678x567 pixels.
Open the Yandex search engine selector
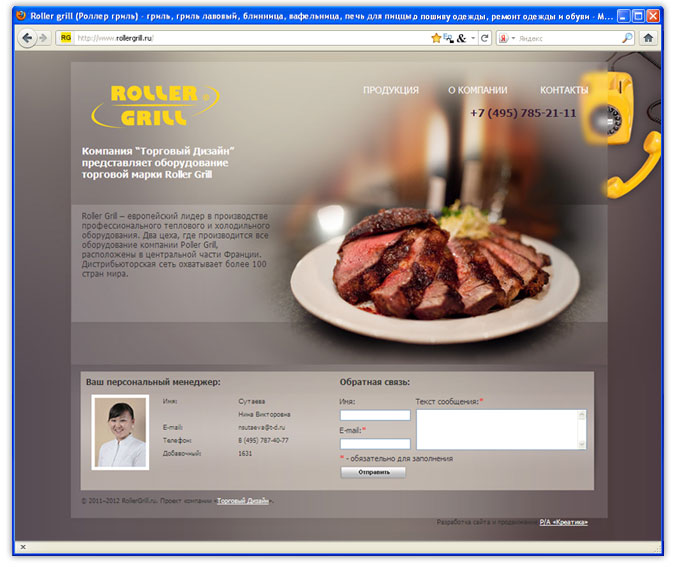tap(507, 38)
